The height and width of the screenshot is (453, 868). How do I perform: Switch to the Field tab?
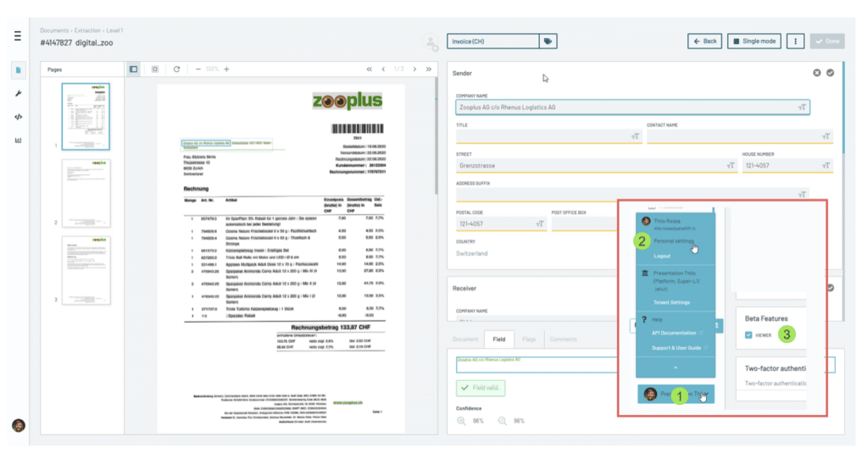pyautogui.click(x=498, y=339)
